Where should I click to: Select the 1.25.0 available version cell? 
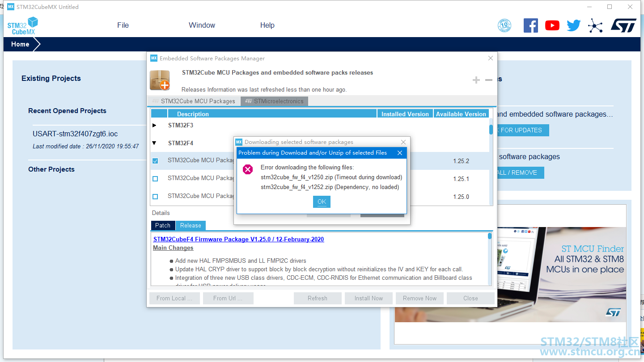(x=461, y=197)
